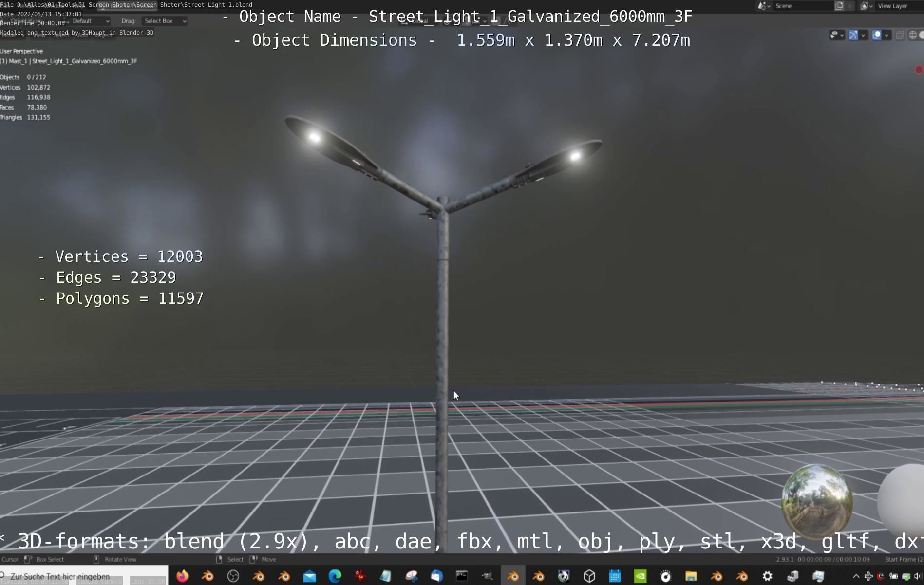
Task: Click the Scene name field
Action: [x=802, y=6]
